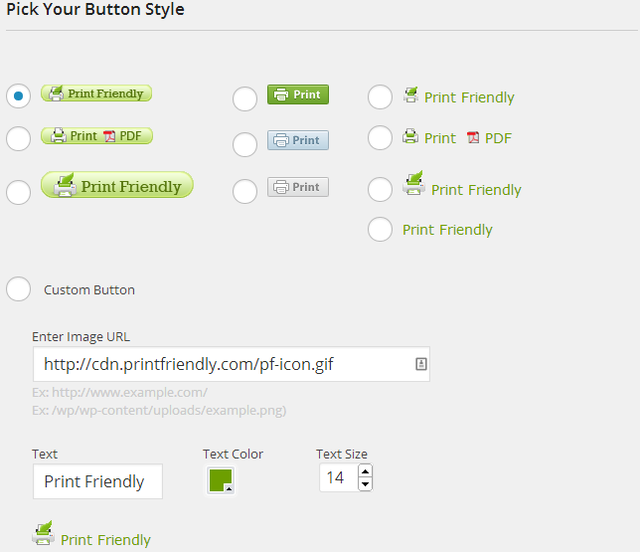Click the Text field containing Print Friendly
The width and height of the screenshot is (640, 552).
click(97, 481)
